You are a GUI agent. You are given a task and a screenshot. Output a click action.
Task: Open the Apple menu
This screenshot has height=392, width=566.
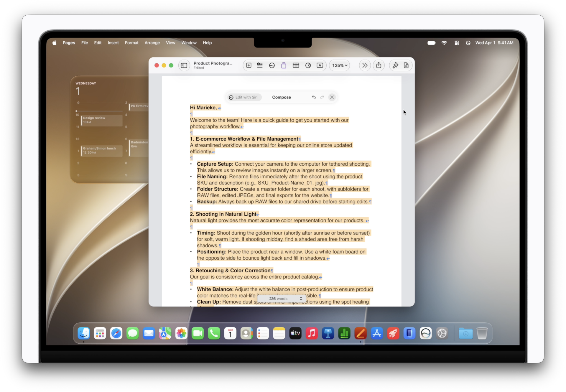click(54, 43)
